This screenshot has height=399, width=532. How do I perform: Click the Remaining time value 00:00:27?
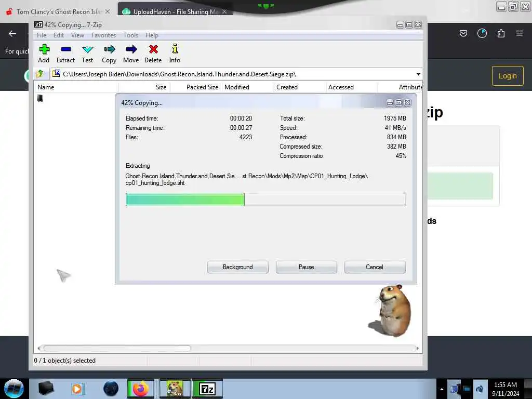click(241, 128)
